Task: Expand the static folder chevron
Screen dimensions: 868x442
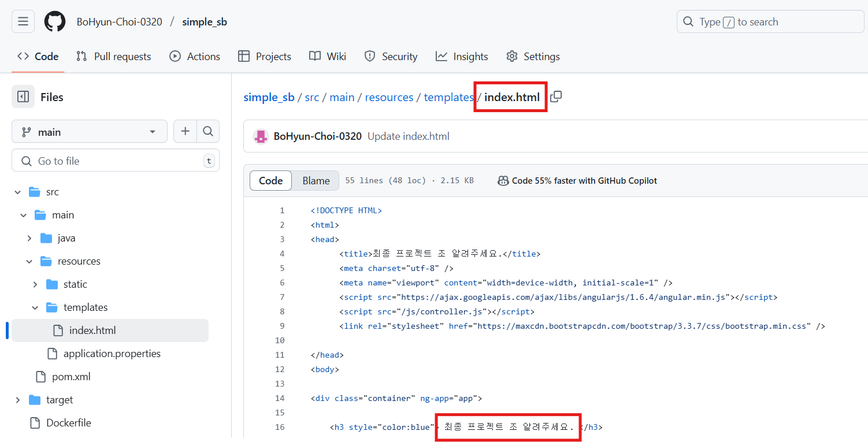Action: click(35, 284)
